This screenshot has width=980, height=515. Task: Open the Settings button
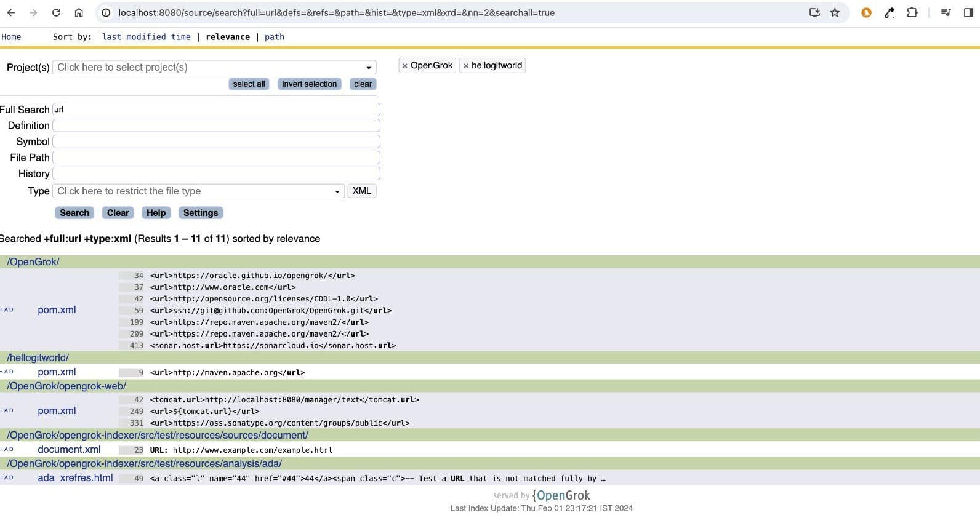(x=201, y=213)
